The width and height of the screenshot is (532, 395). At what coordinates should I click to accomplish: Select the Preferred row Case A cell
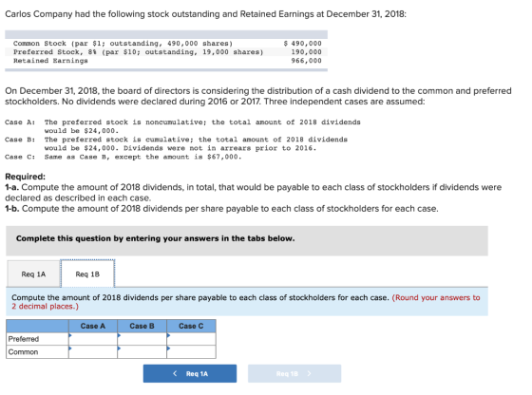93,339
